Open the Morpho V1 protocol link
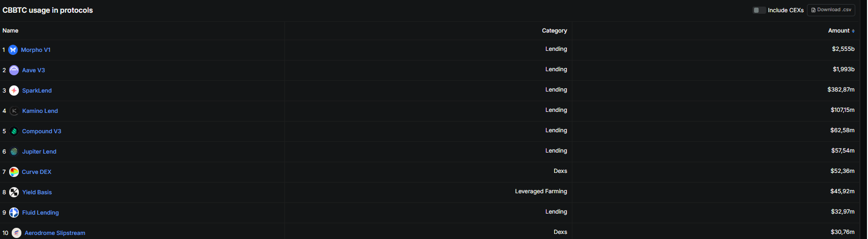 pos(36,50)
